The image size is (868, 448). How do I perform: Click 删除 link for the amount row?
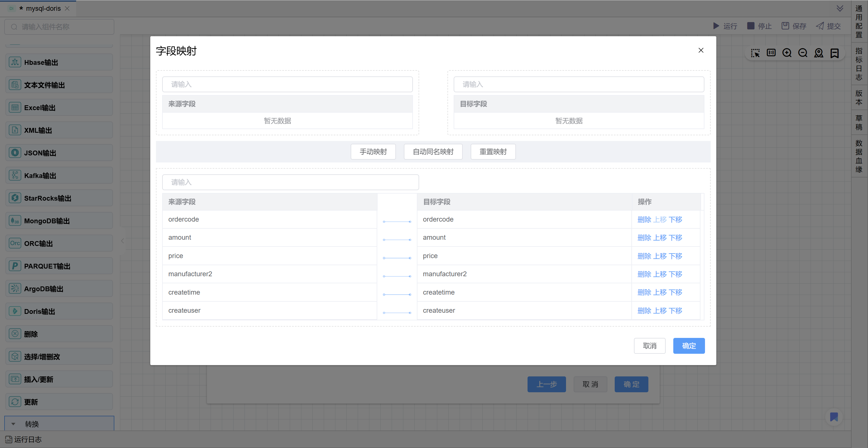pos(644,238)
